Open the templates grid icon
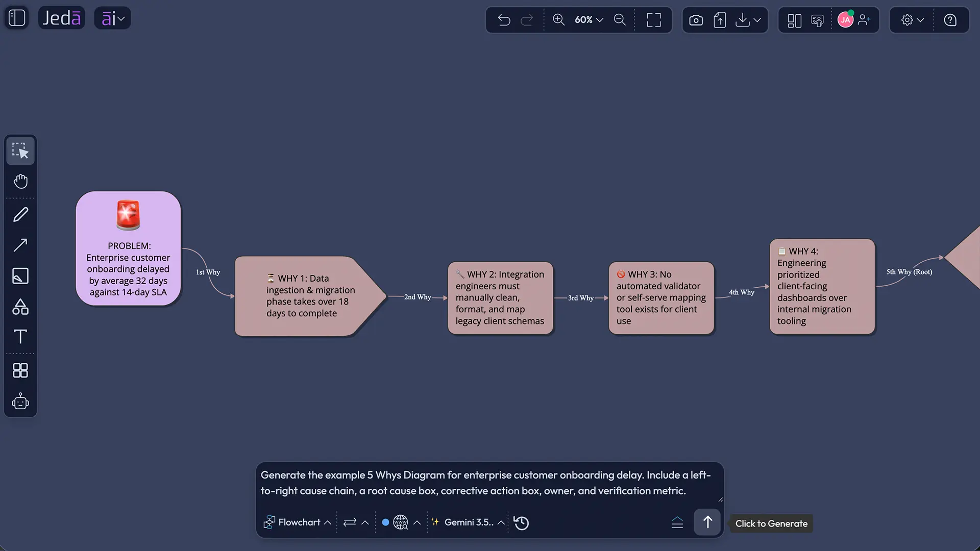Image resolution: width=980 pixels, height=551 pixels. point(20,370)
